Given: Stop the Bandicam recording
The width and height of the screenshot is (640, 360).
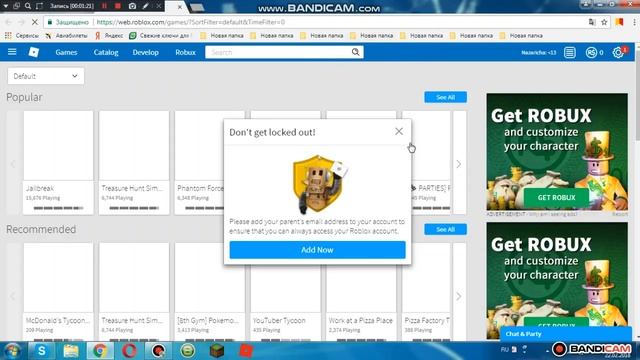Looking at the screenshot, I should click(118, 6).
